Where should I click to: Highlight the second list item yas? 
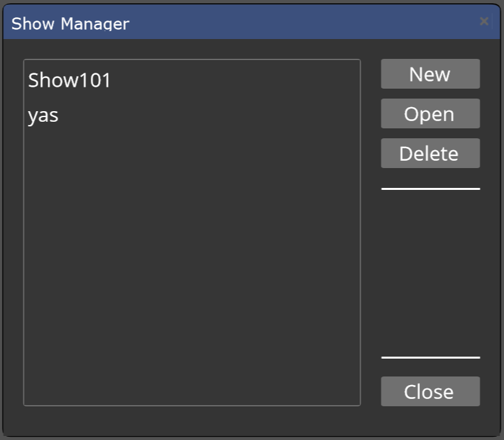point(192,115)
